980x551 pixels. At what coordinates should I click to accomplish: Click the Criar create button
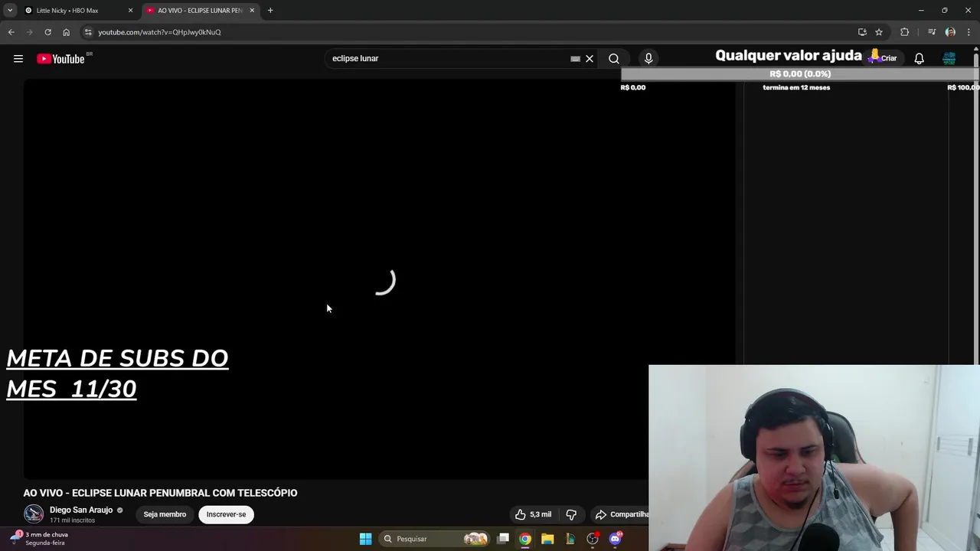(883, 57)
